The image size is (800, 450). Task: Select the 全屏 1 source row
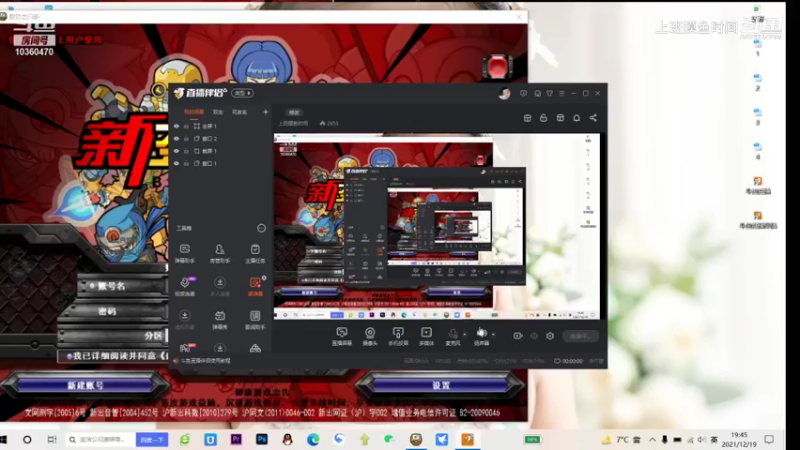click(220, 126)
